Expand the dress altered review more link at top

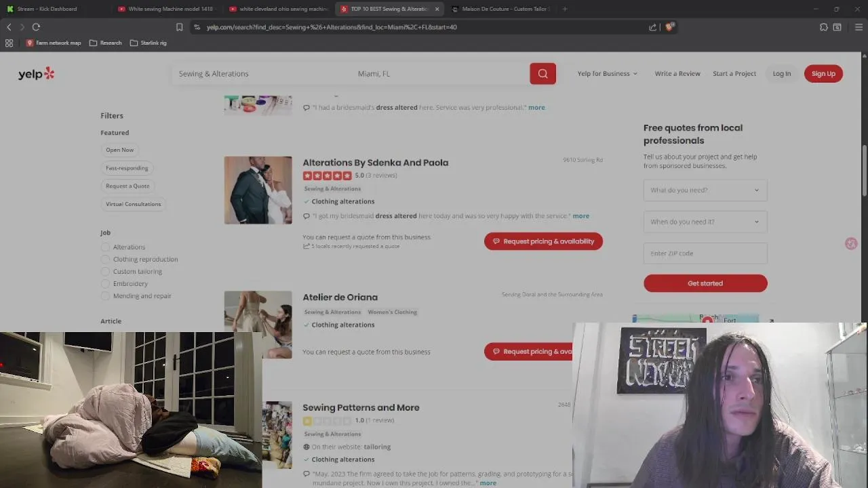(536, 108)
